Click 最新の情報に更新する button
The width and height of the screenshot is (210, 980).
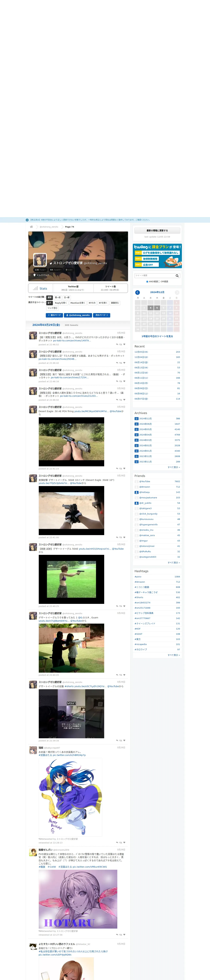coord(157,230)
